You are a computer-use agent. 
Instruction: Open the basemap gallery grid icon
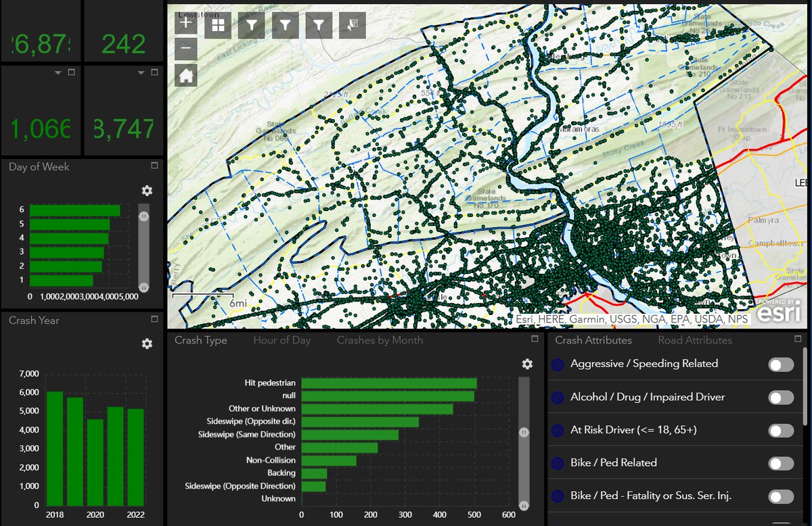pyautogui.click(x=217, y=22)
